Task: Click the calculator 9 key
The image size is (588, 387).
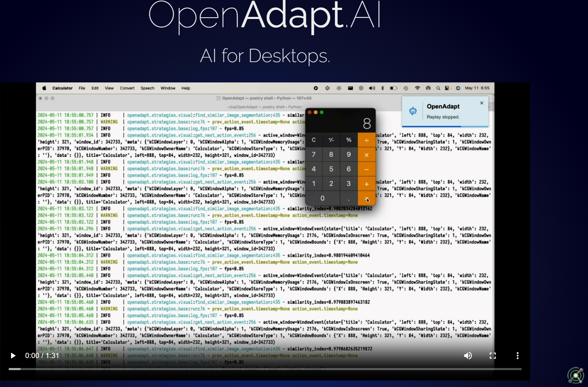Action: click(349, 155)
